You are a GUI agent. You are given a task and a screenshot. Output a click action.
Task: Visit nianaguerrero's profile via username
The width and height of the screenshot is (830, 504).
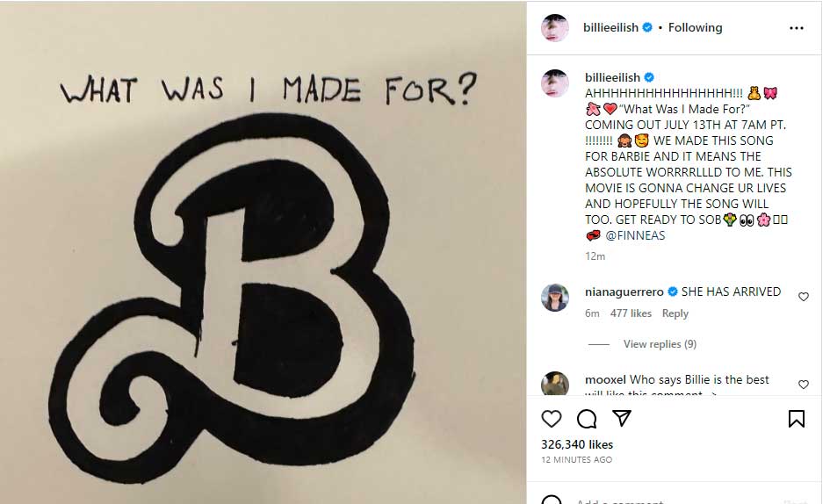coord(624,292)
